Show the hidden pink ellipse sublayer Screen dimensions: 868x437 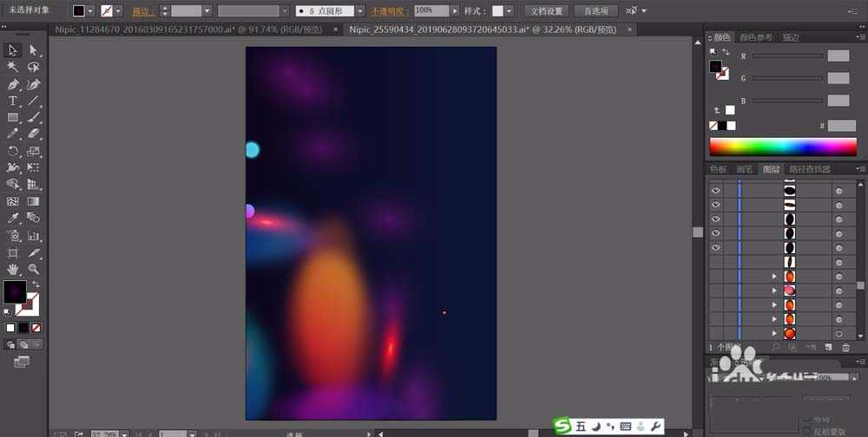tap(716, 290)
